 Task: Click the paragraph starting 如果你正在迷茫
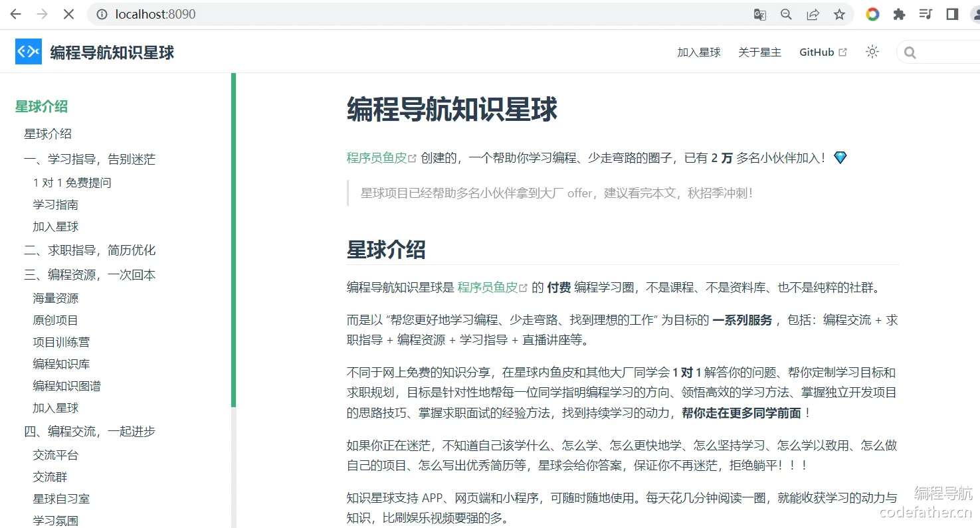click(622, 455)
